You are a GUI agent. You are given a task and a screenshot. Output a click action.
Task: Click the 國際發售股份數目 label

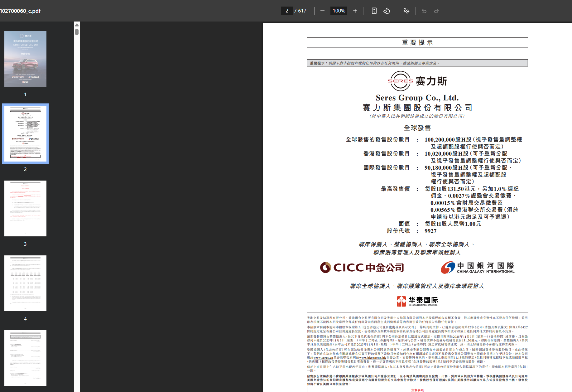point(387,168)
